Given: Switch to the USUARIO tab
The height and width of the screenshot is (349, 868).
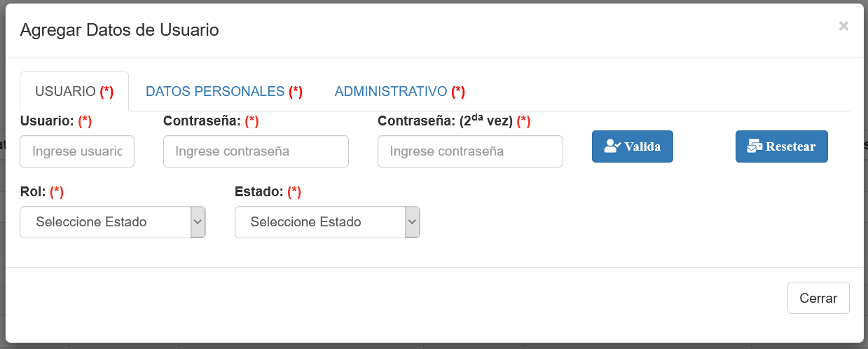Looking at the screenshot, I should click(74, 91).
